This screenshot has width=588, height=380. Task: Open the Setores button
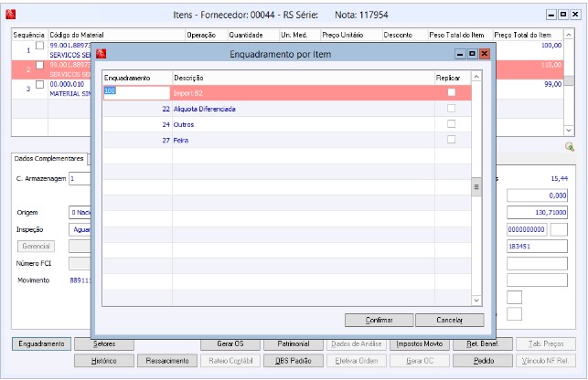coord(104,343)
